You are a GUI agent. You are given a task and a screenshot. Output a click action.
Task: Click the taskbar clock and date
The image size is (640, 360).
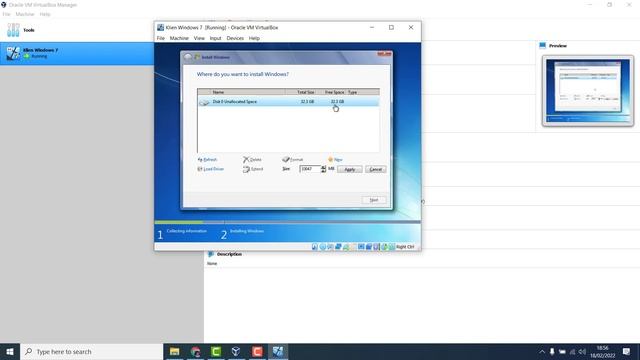coord(602,352)
